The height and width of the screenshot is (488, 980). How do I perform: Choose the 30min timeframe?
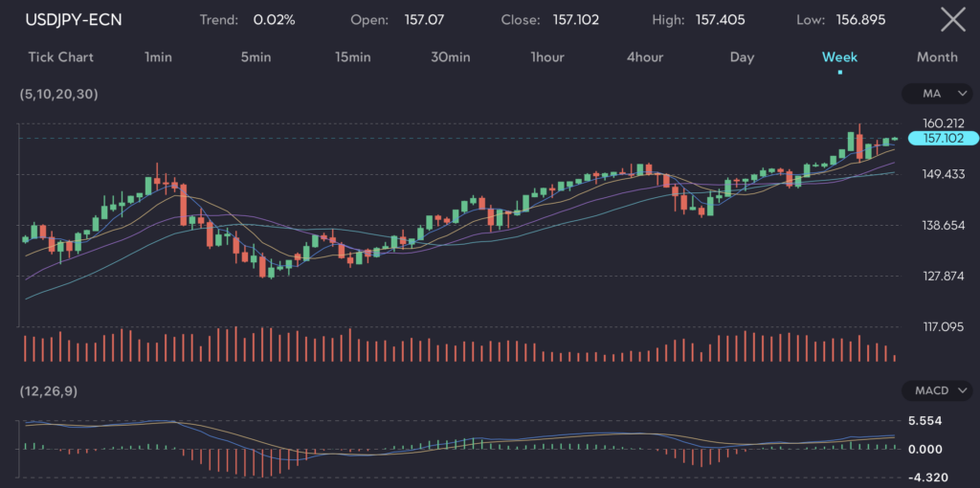pos(450,57)
